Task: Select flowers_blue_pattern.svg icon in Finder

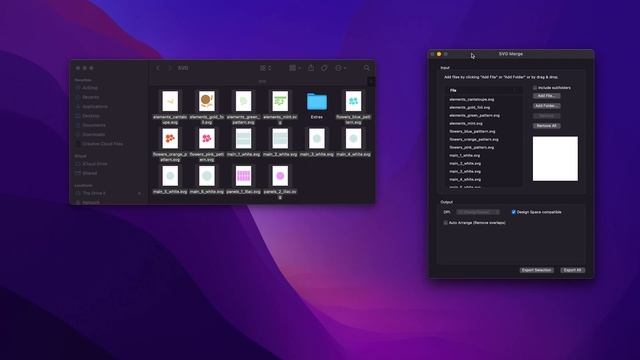Action: (353, 101)
